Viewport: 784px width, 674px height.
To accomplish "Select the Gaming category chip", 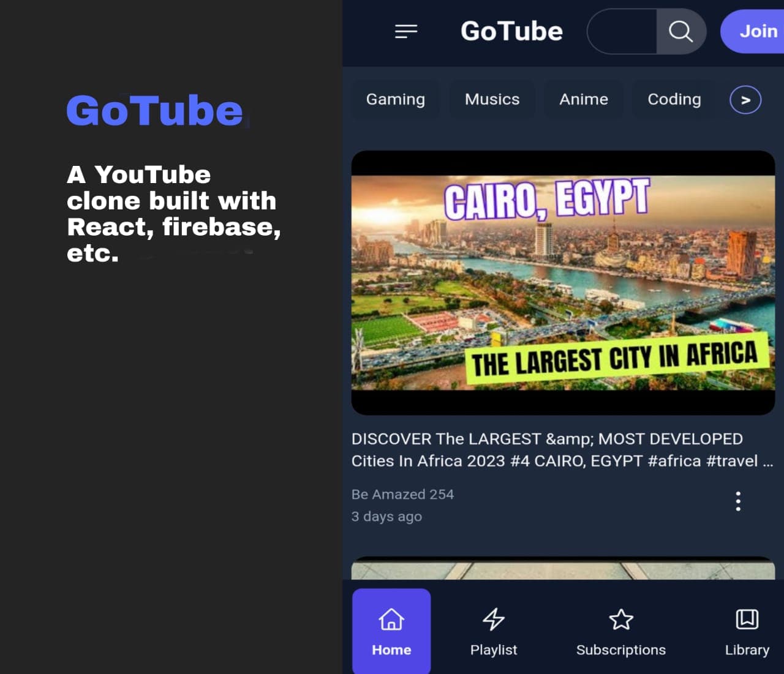I will (x=396, y=99).
